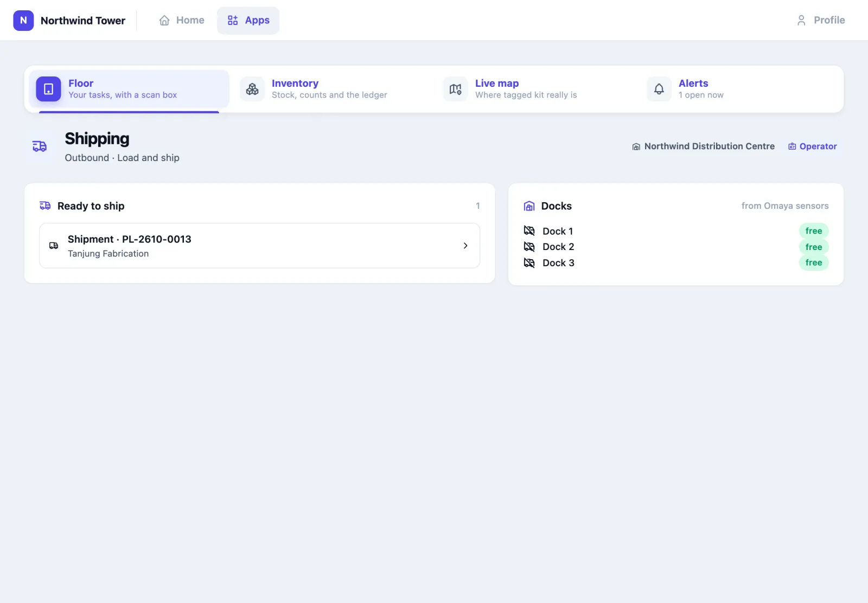Image resolution: width=868 pixels, height=603 pixels.
Task: Click the Docks heading
Action: (x=557, y=206)
